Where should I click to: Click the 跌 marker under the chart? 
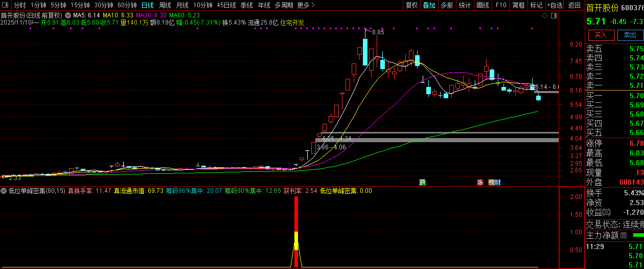coord(423,182)
